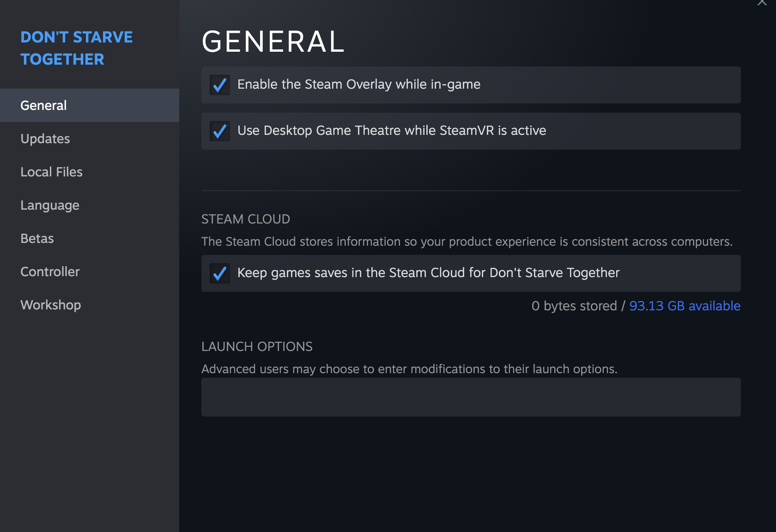Image resolution: width=776 pixels, height=532 pixels.
Task: Go to Controller settings
Action: (50, 272)
